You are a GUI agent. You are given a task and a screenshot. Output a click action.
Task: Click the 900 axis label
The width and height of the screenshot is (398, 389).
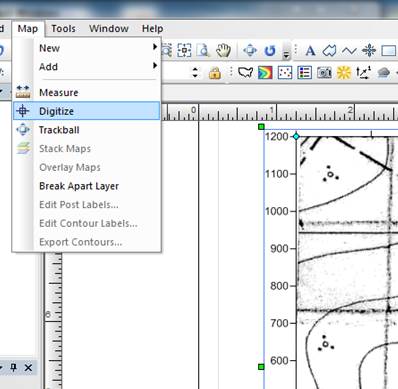click(279, 248)
